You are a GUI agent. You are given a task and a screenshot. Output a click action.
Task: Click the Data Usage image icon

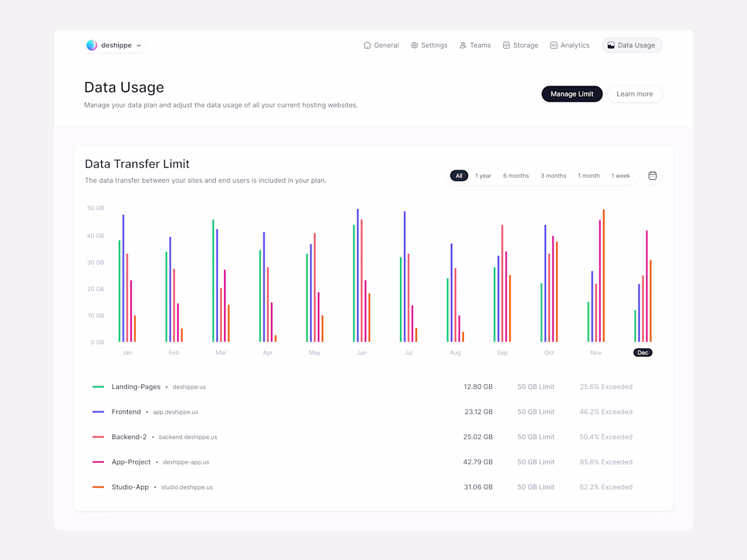pos(611,45)
